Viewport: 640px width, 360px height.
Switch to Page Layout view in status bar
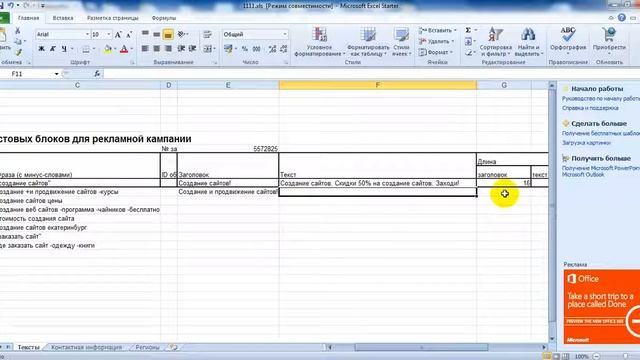[556, 356]
